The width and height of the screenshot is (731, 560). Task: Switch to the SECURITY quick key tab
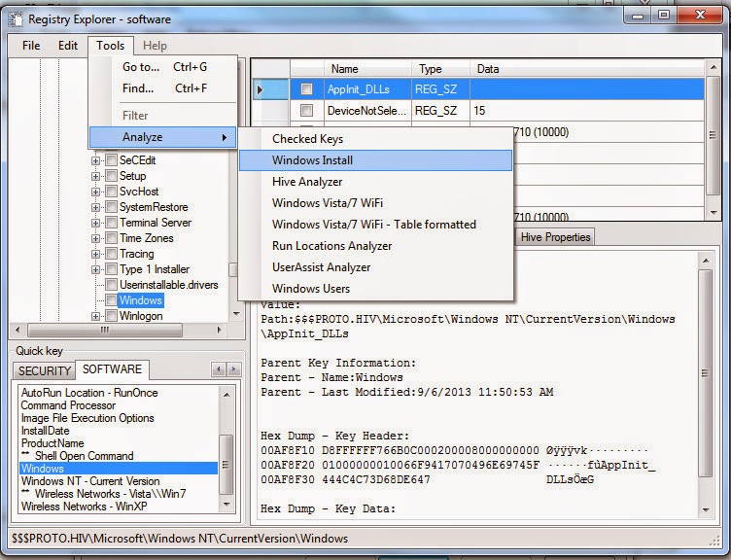tap(44, 370)
